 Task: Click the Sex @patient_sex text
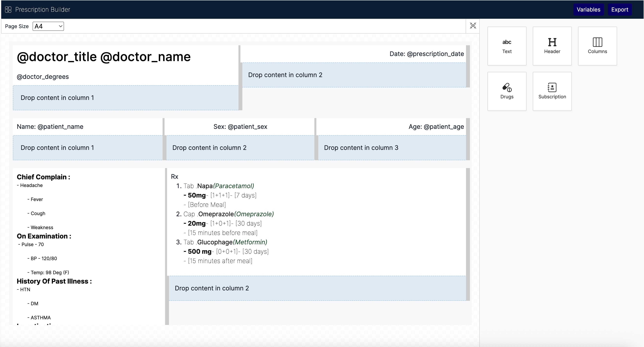coord(240,127)
